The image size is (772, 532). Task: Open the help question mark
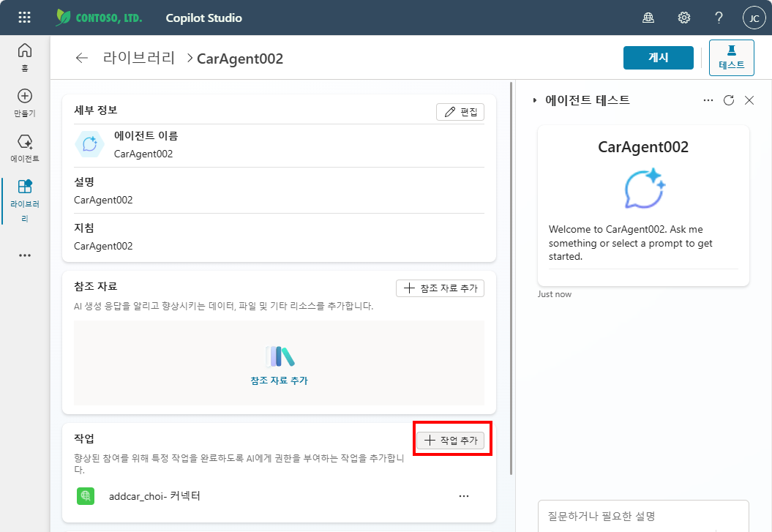719,18
